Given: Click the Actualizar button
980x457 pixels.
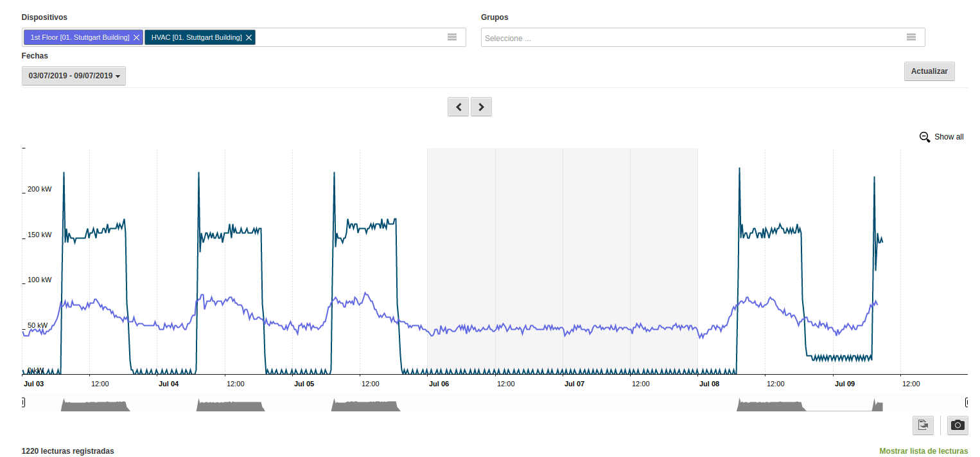Looking at the screenshot, I should 929,71.
